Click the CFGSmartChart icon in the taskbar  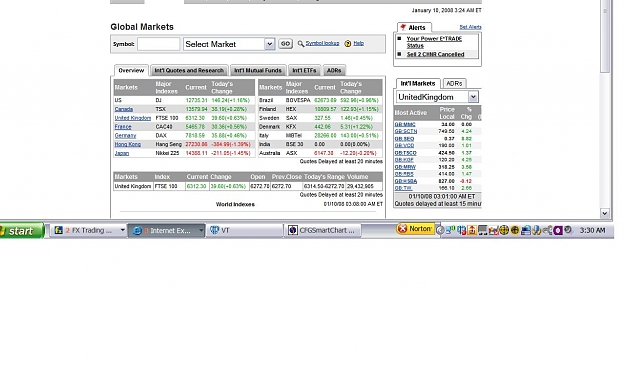[x=293, y=230]
